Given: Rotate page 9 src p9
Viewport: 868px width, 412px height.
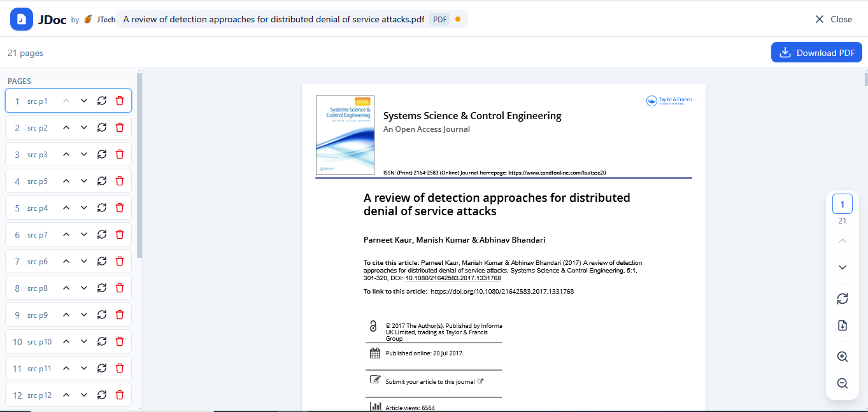Looking at the screenshot, I should point(102,315).
